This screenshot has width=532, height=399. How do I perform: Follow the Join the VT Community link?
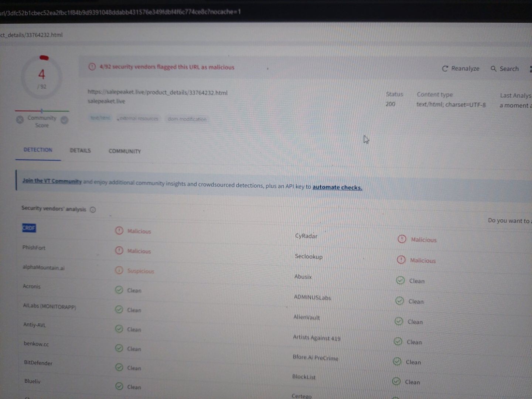tap(52, 181)
